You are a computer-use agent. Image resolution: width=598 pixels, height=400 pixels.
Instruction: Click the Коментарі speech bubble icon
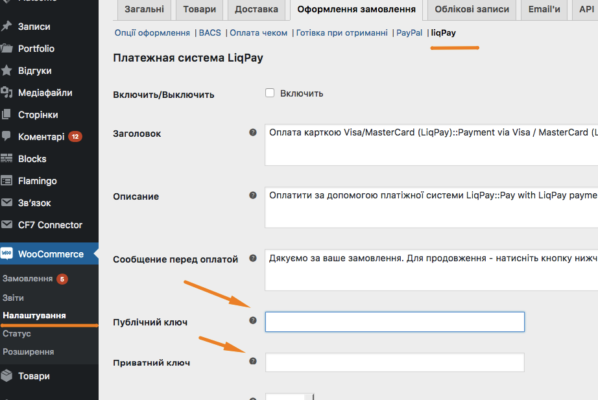coord(6,136)
